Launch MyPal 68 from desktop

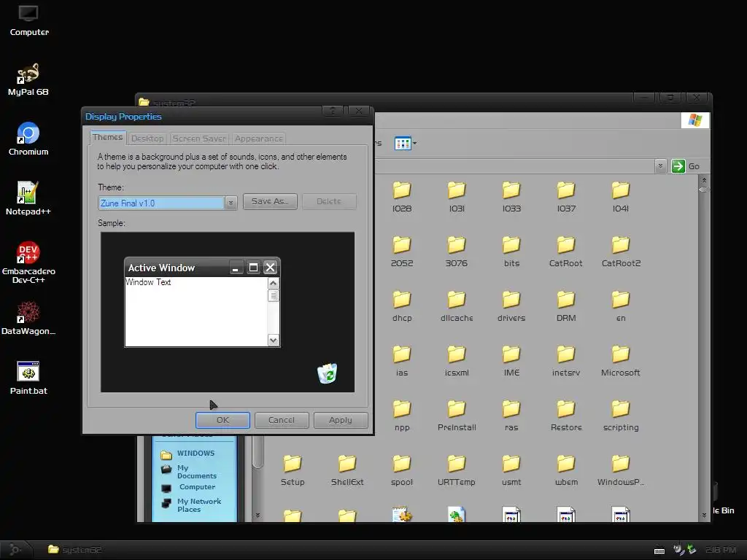pos(28,80)
